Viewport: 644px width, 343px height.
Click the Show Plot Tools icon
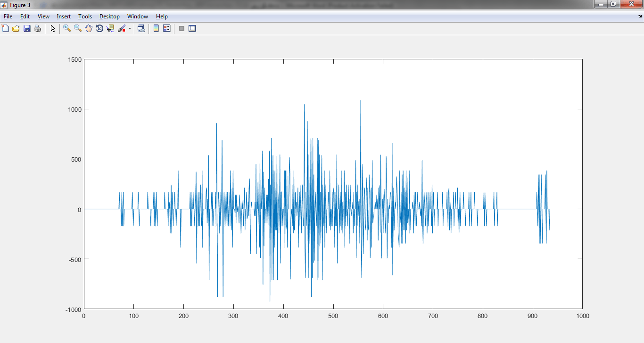(192, 28)
